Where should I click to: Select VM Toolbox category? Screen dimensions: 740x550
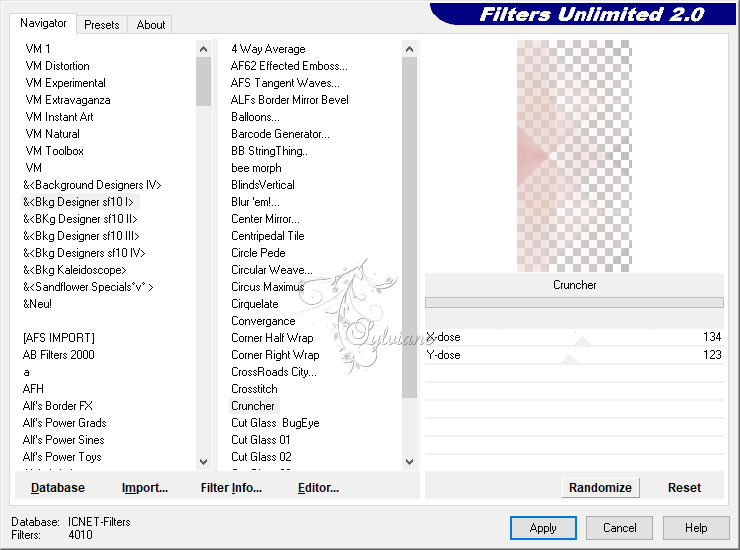coord(55,151)
